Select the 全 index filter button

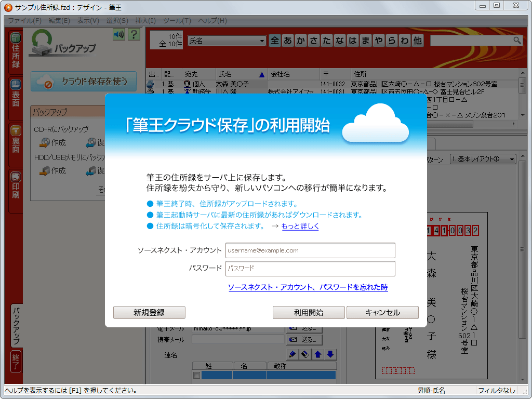(x=275, y=41)
